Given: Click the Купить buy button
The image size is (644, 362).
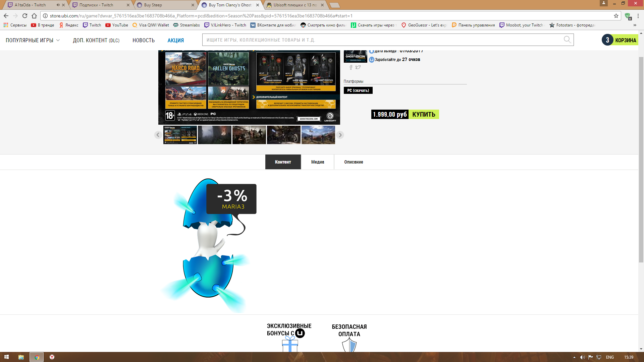Looking at the screenshot, I should [x=424, y=114].
